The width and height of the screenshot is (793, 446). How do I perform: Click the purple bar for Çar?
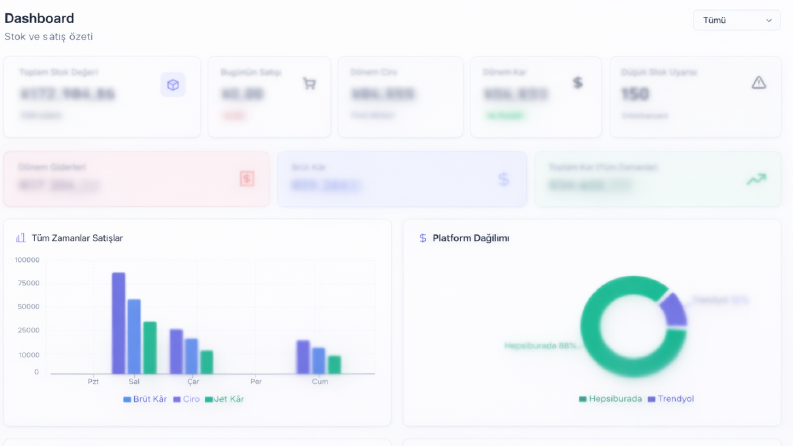tap(176, 351)
